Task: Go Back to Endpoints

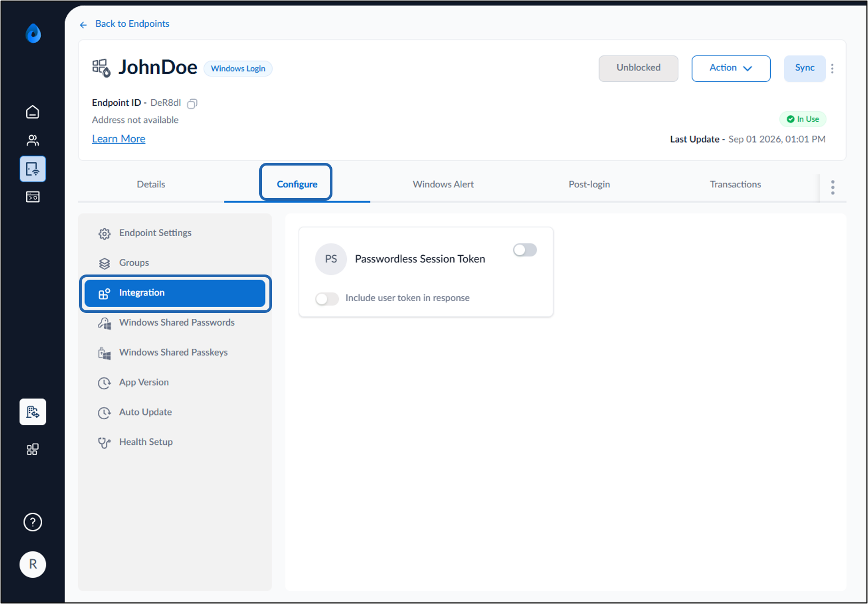Action: (x=132, y=23)
